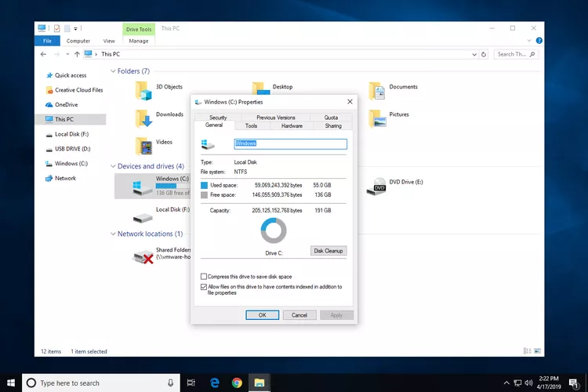Image resolution: width=588 pixels, height=392 pixels.
Task: Enable Compress this drive to save disk space
Action: click(204, 277)
